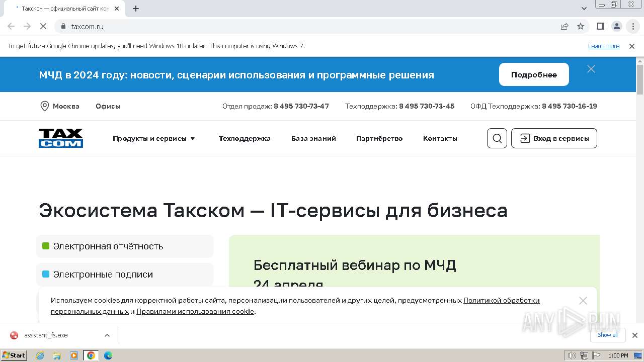Image resolution: width=644 pixels, height=362 pixels.
Task: Click ОФД phone 8 495 730-16-19
Action: 570,106
